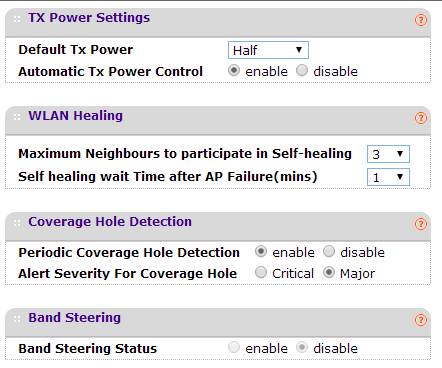Open help icon for Band Steering
This screenshot has height=368, width=442.
click(x=421, y=320)
